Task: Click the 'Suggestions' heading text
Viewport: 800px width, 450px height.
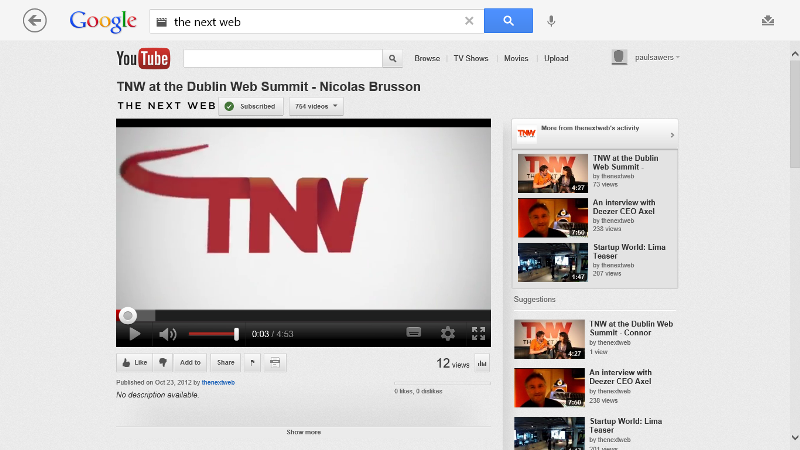Action: 534,299
